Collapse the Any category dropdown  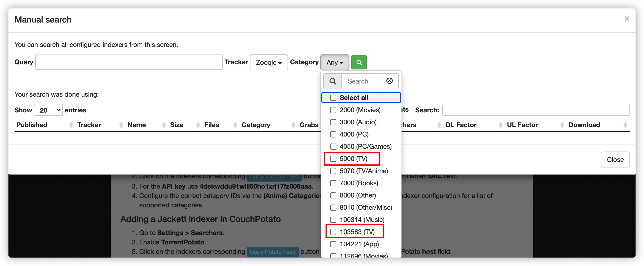tap(334, 62)
